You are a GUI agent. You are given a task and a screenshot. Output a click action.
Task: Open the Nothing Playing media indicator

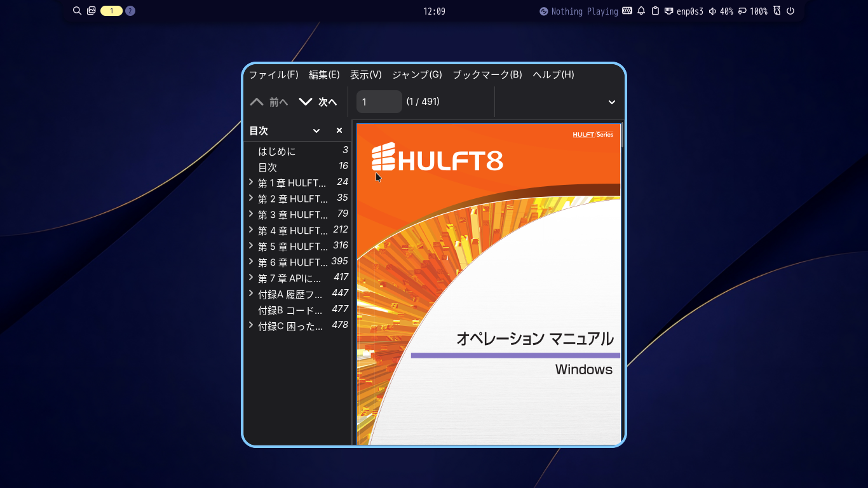click(579, 11)
